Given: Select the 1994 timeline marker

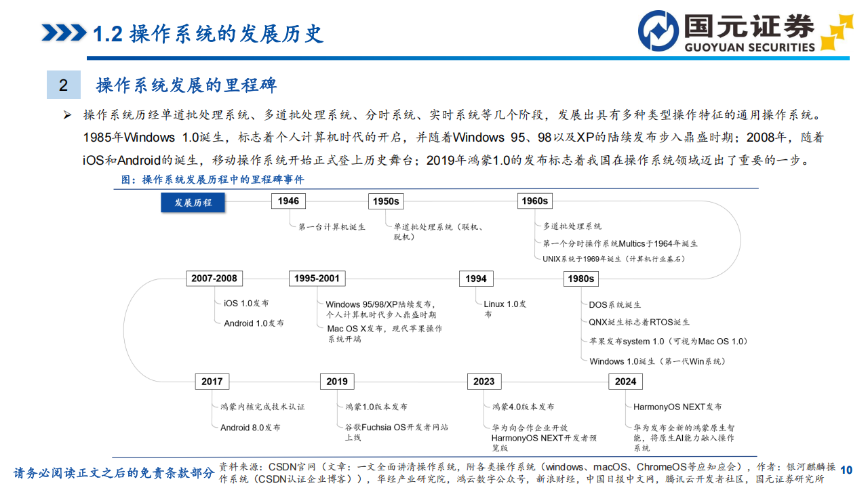Looking at the screenshot, I should pyautogui.click(x=476, y=278).
